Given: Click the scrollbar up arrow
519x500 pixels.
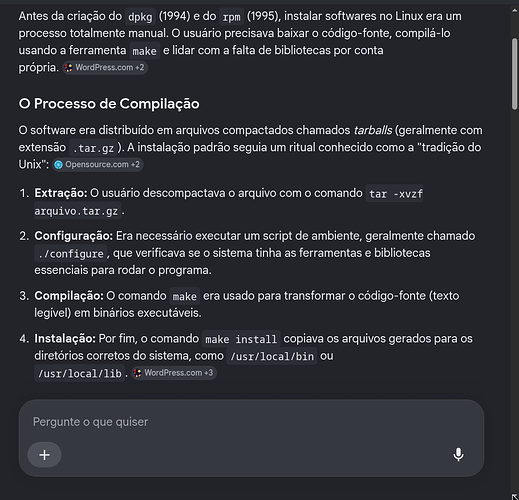Looking at the screenshot, I should coord(515,11).
